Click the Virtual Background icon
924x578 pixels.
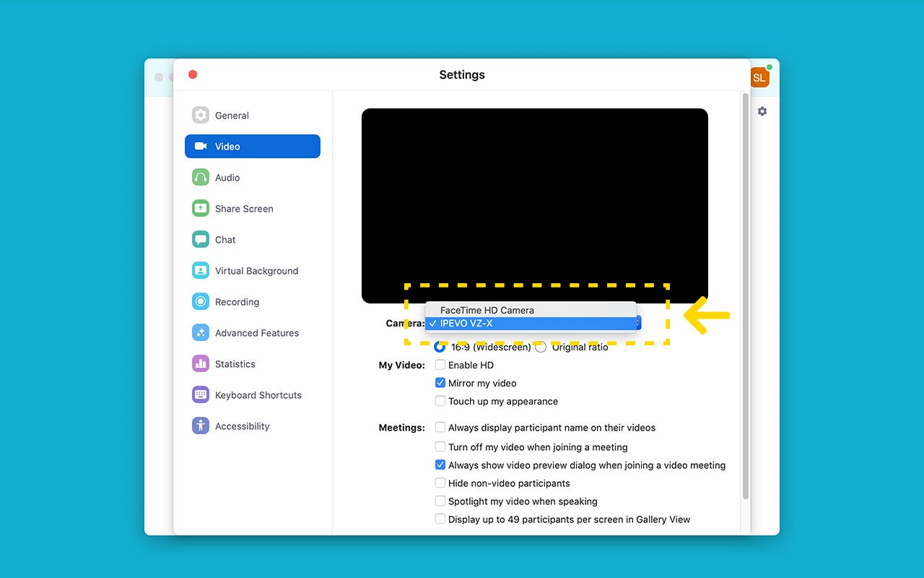[201, 270]
